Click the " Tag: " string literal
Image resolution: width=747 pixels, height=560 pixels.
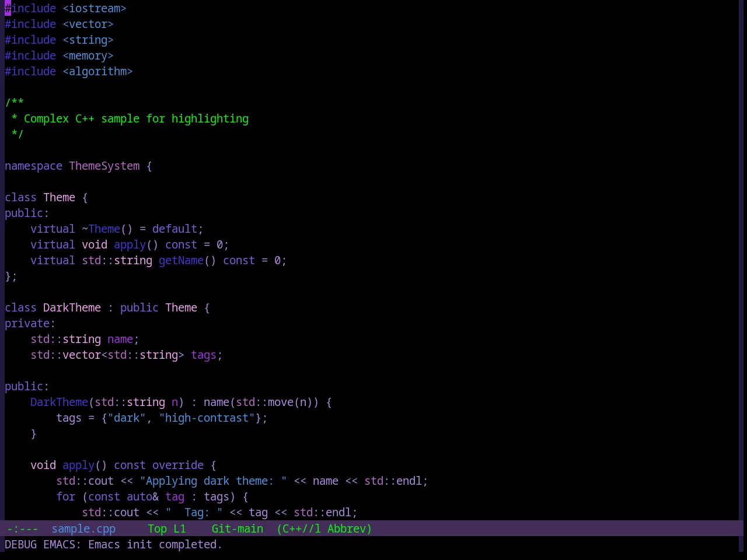194,512
